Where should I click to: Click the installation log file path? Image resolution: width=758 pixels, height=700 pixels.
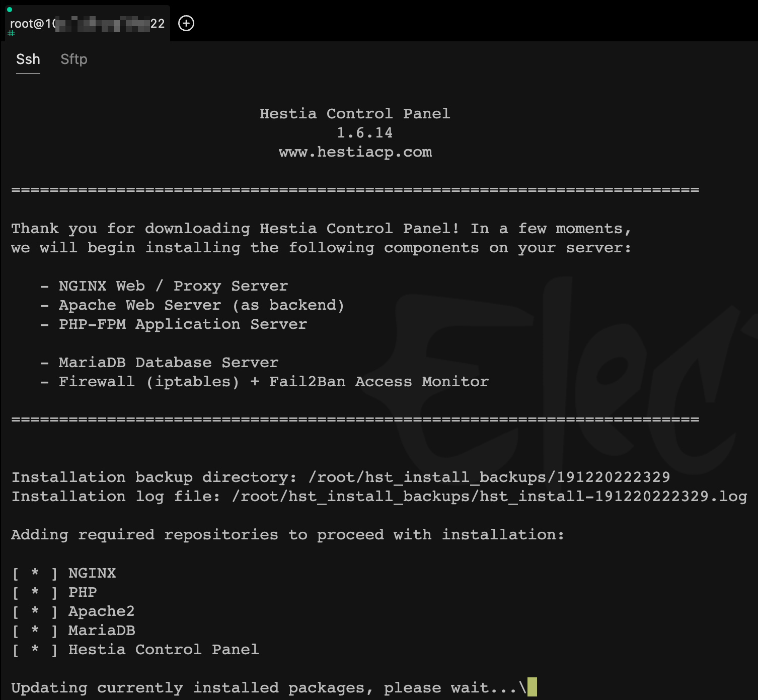point(489,497)
